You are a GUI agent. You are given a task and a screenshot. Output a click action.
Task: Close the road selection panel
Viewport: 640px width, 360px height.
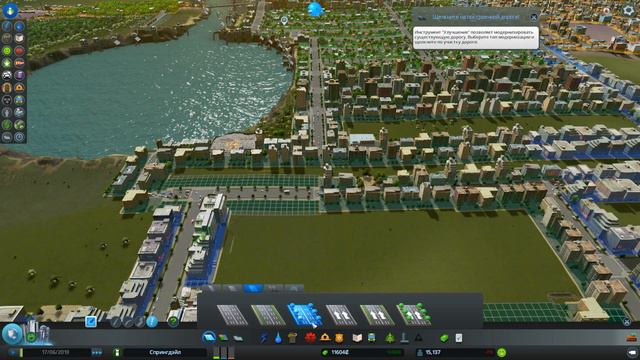tap(627, 322)
